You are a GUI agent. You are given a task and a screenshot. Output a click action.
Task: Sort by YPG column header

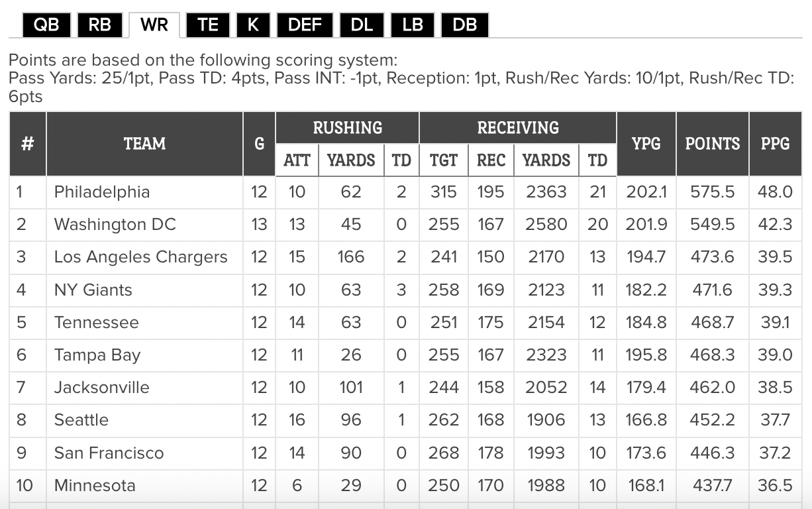tap(646, 144)
